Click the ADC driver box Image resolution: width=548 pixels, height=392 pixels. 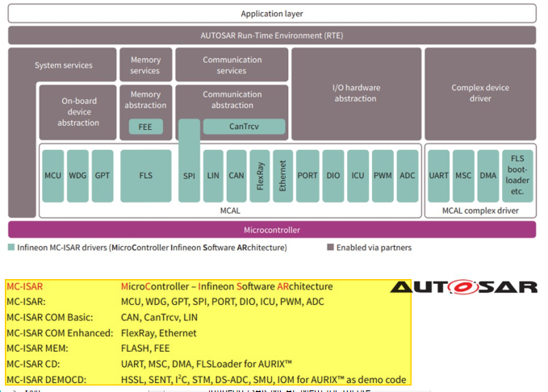pos(408,176)
